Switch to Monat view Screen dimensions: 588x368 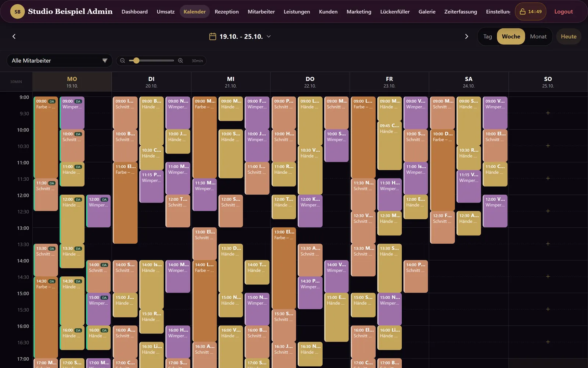538,36
